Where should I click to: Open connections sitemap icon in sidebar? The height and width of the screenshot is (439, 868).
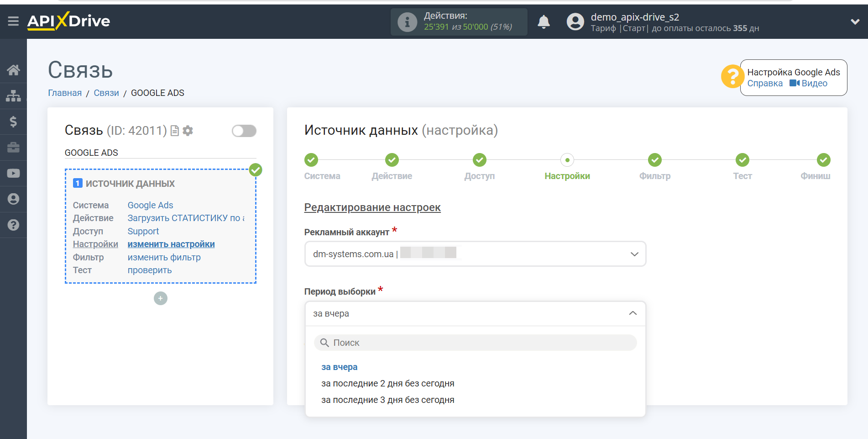(x=13, y=95)
